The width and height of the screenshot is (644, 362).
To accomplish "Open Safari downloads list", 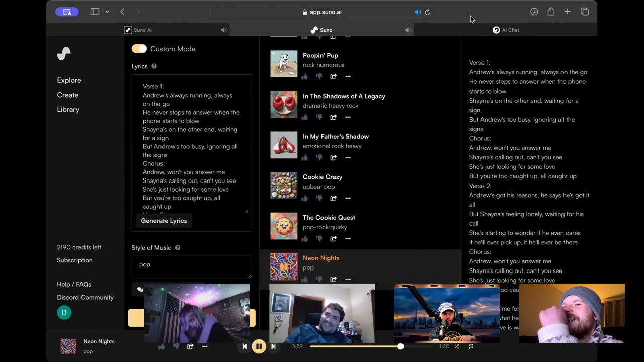I will tap(534, 12).
